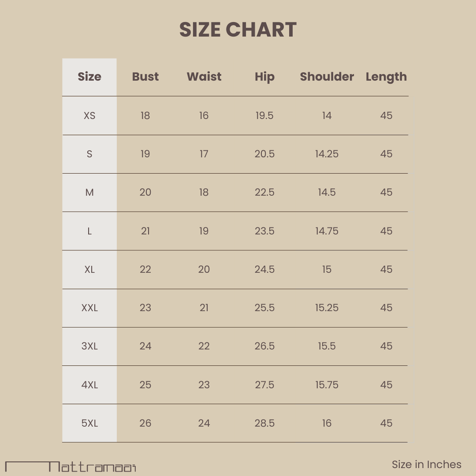Click the 3XL size row label
Viewport: 476px width, 476px height.
click(x=89, y=346)
